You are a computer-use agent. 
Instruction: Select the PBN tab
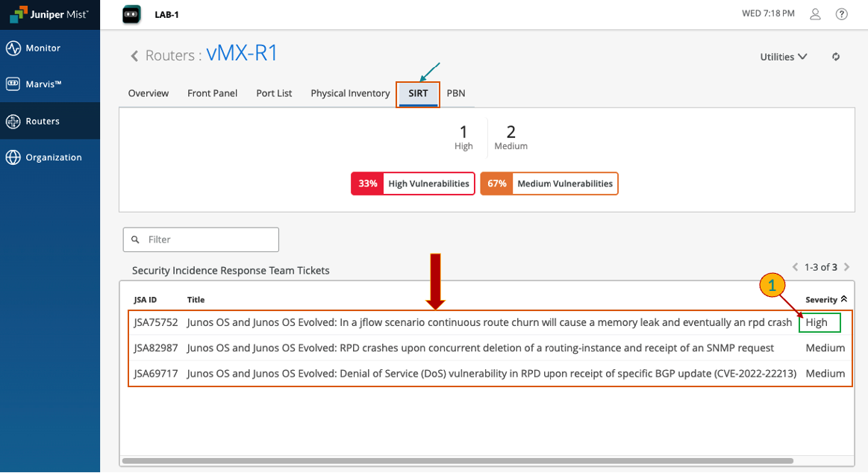point(456,93)
